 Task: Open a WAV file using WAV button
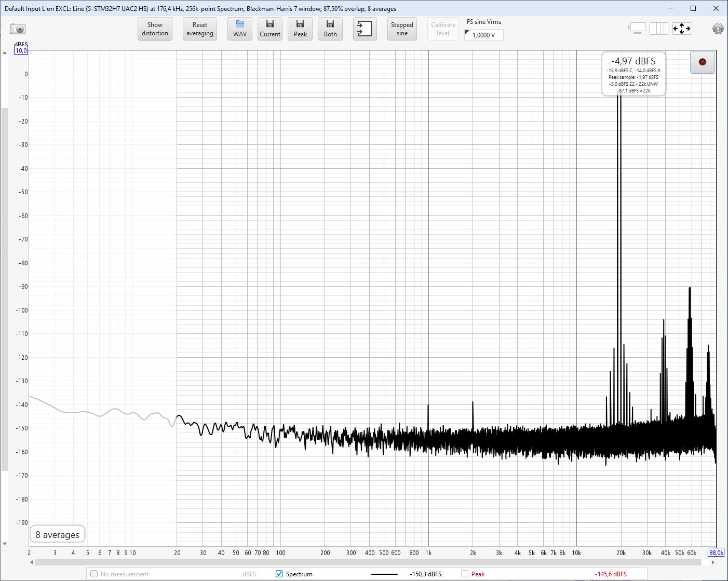(240, 29)
